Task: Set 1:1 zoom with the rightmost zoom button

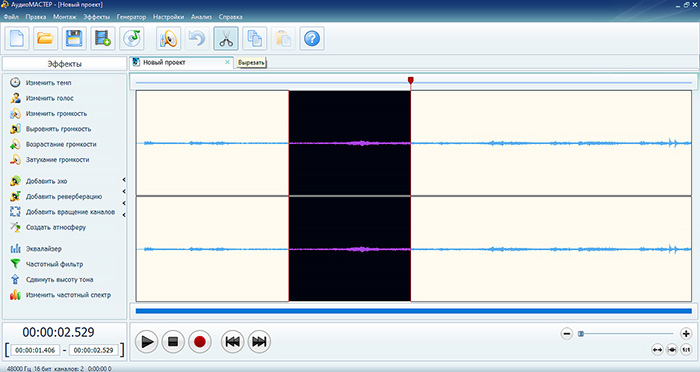Action: coord(686,350)
